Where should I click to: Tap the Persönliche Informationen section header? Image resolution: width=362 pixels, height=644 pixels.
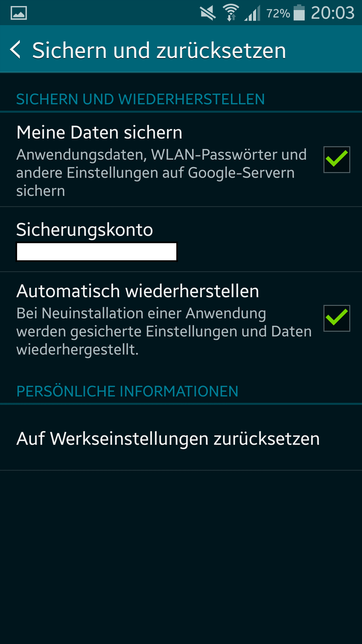(x=127, y=391)
